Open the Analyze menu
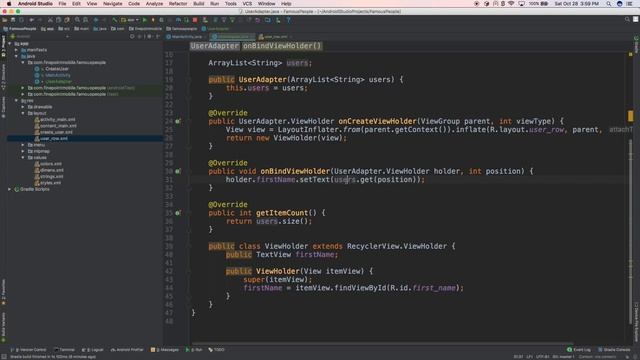The image size is (640, 360). (x=154, y=4)
